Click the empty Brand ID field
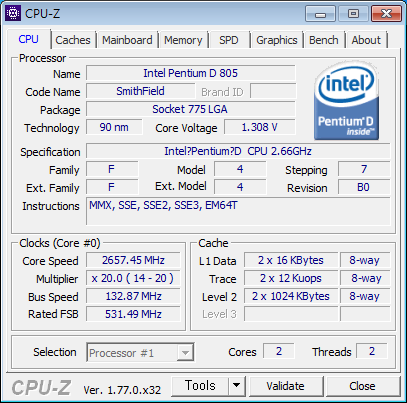Viewport: 407px width, 403px height. click(x=273, y=91)
